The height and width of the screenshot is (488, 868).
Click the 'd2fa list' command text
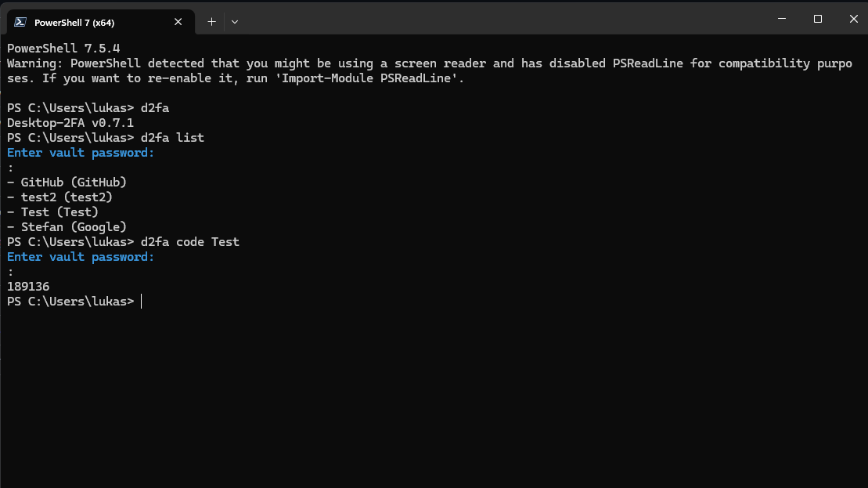(x=171, y=137)
